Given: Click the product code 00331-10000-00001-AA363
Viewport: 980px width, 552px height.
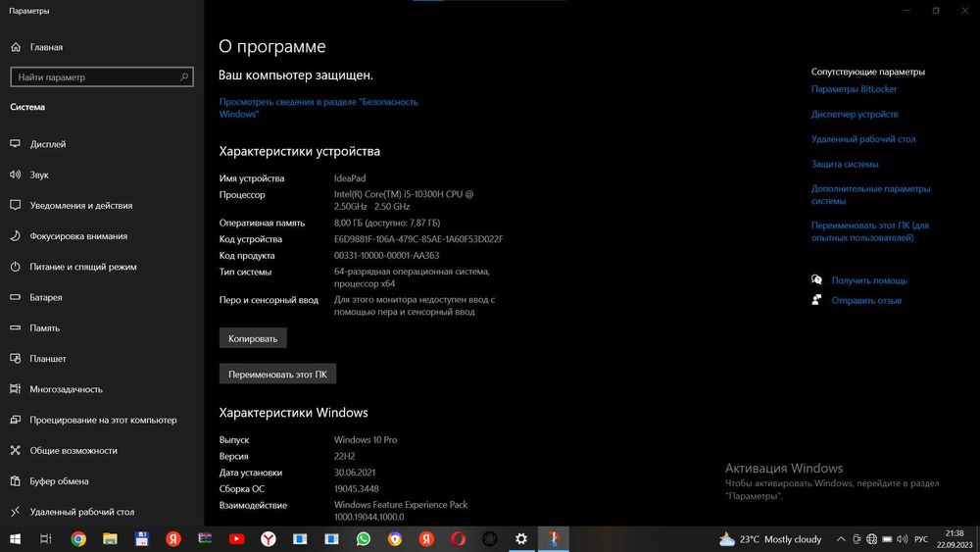Looking at the screenshot, I should [x=386, y=255].
